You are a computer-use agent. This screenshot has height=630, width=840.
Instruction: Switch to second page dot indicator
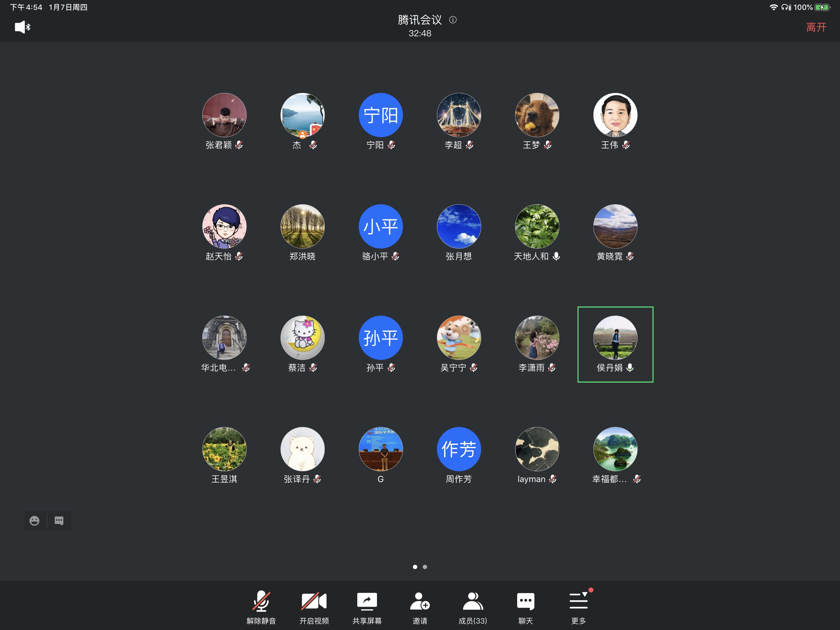click(425, 567)
